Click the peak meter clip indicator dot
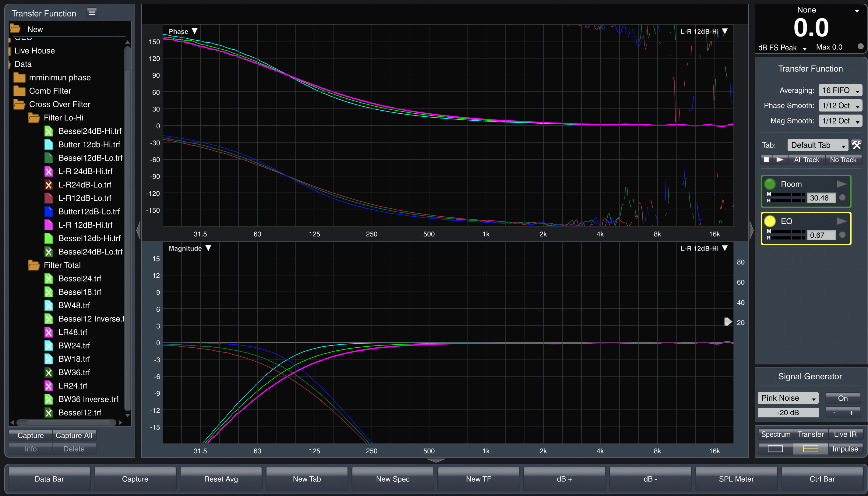868x496 pixels. 860,46
